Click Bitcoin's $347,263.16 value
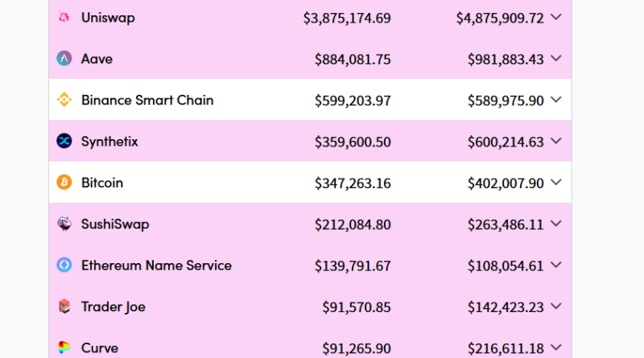Image resolution: width=644 pixels, height=358 pixels. (353, 183)
